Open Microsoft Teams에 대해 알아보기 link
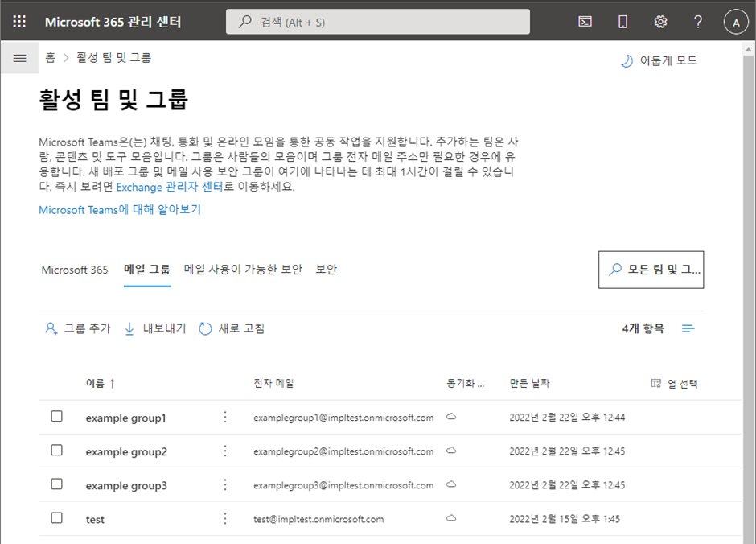Screen dimensions: 756x544 [x=120, y=210]
